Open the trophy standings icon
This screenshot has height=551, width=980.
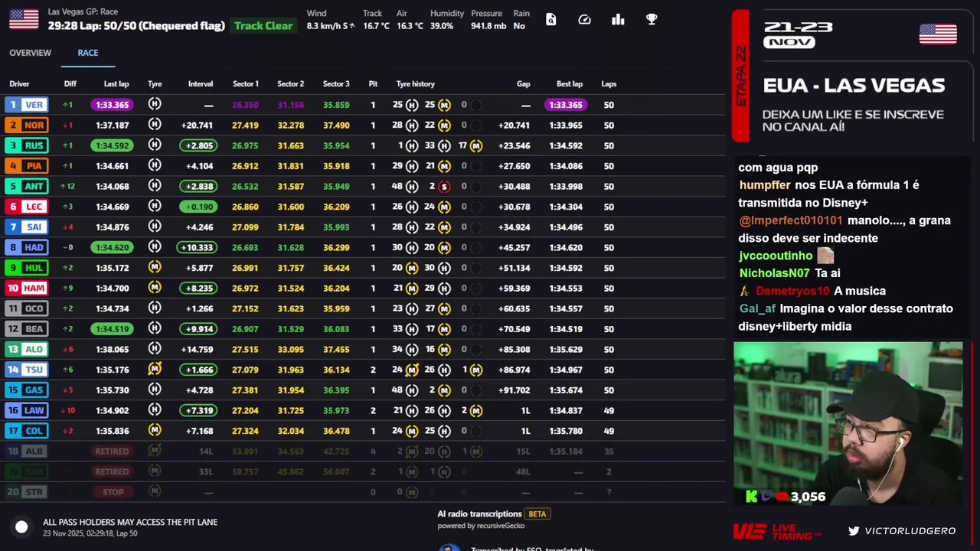tap(652, 20)
